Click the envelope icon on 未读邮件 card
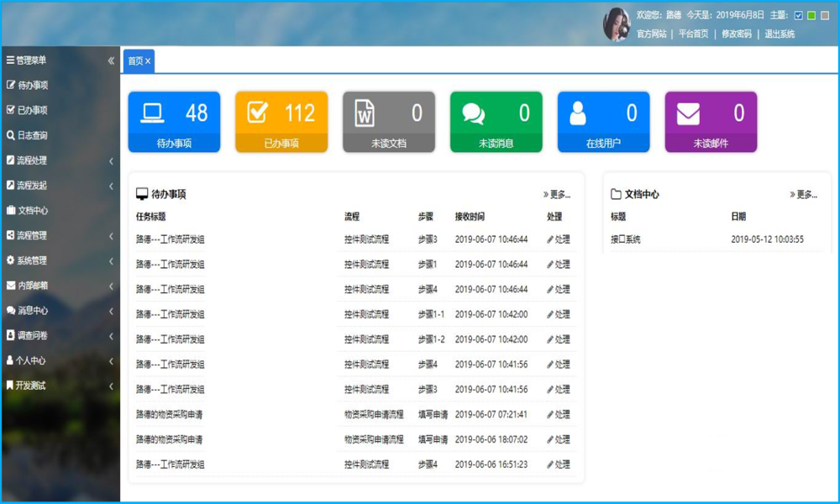840x504 pixels. (689, 113)
